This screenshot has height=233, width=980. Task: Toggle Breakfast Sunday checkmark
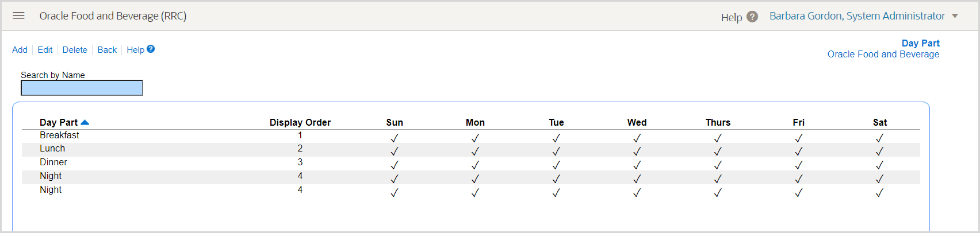[x=395, y=138]
